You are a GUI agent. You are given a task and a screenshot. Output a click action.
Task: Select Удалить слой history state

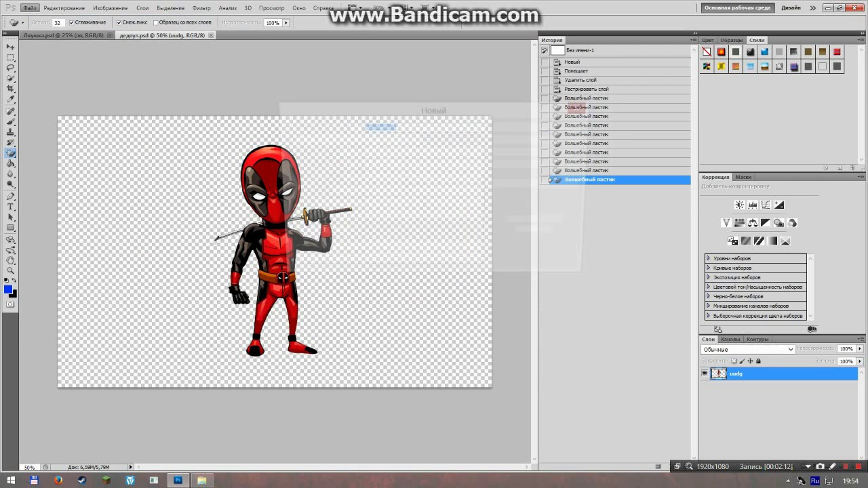click(580, 80)
